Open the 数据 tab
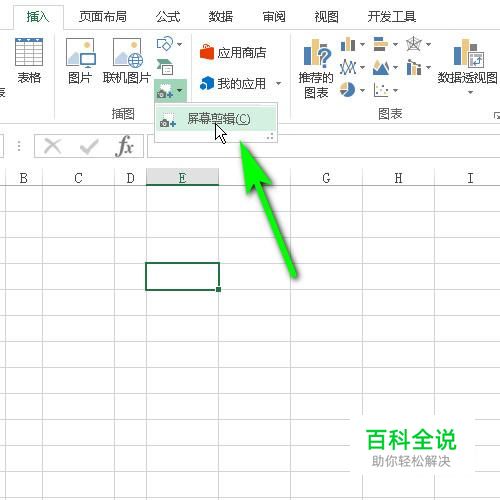The height and width of the screenshot is (500, 500). (x=221, y=17)
